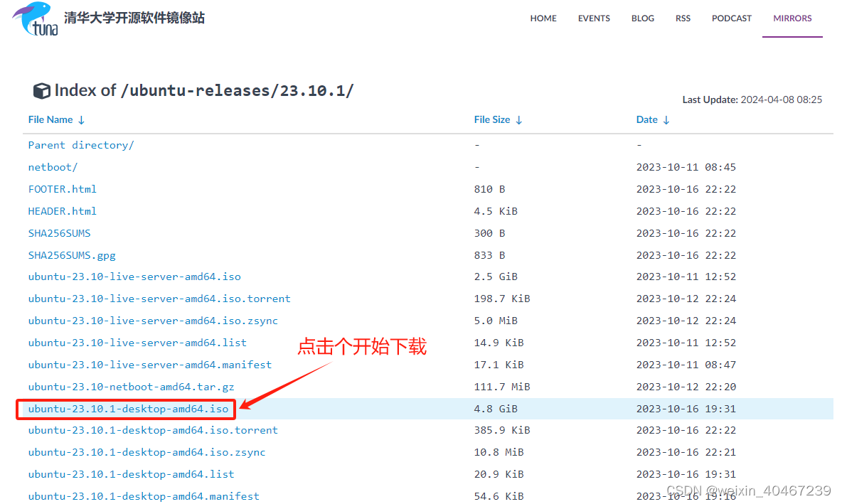Image resolution: width=842 pixels, height=504 pixels.
Task: Click the Date column header
Action: pos(646,119)
